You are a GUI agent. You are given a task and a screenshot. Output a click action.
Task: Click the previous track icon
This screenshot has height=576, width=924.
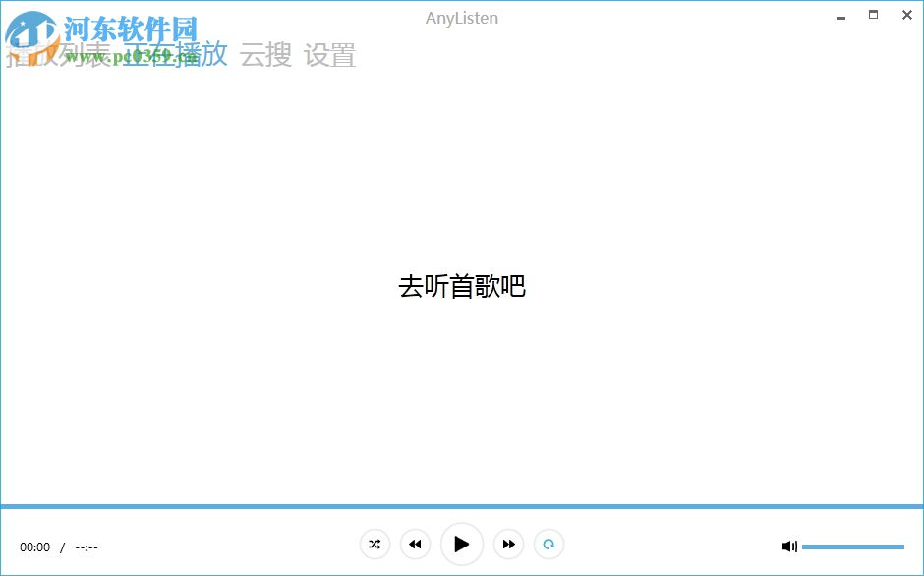(x=415, y=544)
